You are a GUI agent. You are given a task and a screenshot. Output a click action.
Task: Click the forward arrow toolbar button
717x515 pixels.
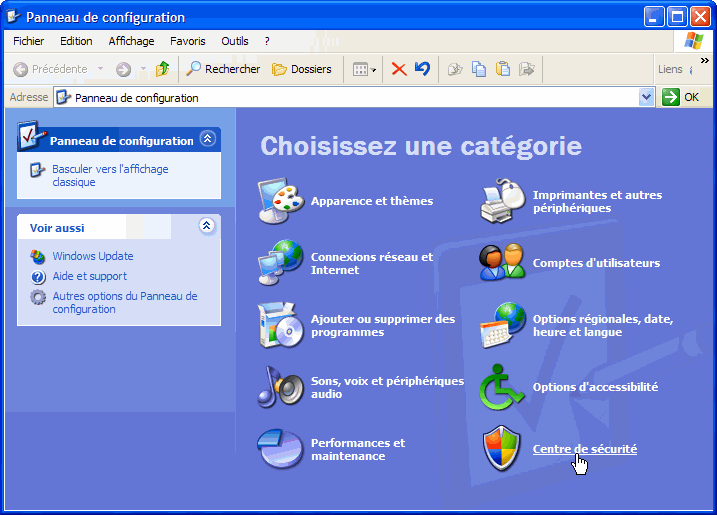(123, 69)
